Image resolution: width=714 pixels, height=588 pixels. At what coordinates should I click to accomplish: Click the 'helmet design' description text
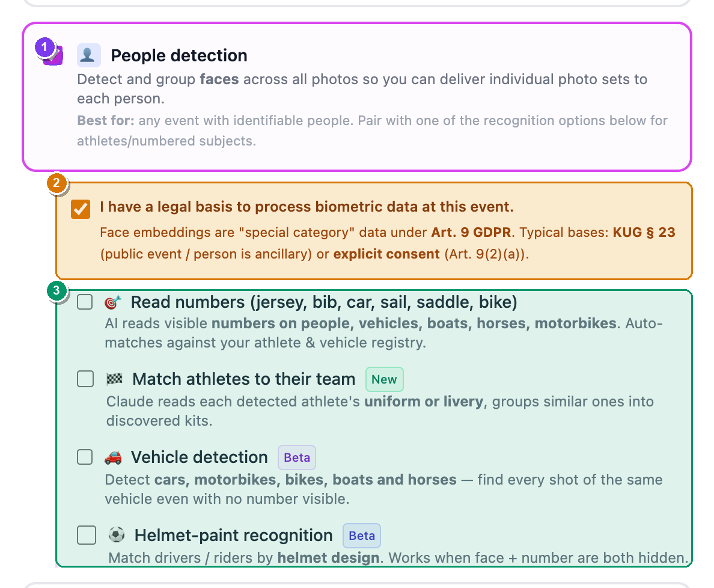point(328,558)
